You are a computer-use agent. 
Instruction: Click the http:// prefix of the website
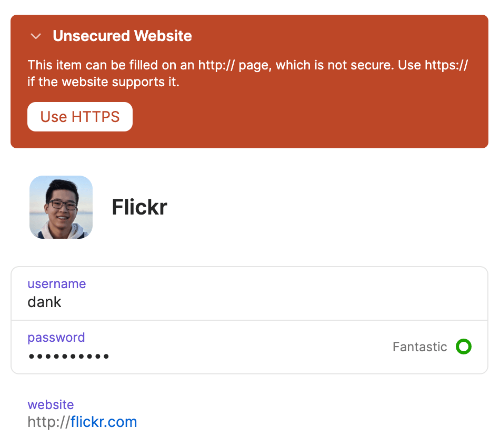[48, 422]
